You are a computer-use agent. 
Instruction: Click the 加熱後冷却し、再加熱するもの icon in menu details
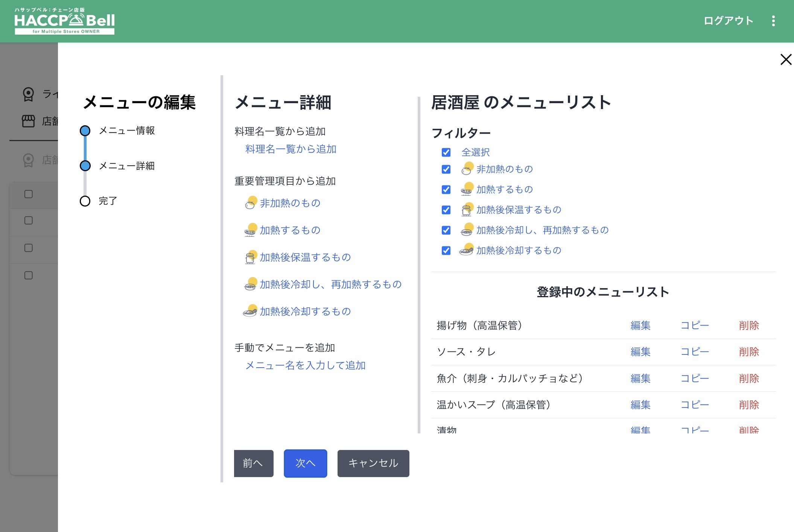pyautogui.click(x=251, y=284)
